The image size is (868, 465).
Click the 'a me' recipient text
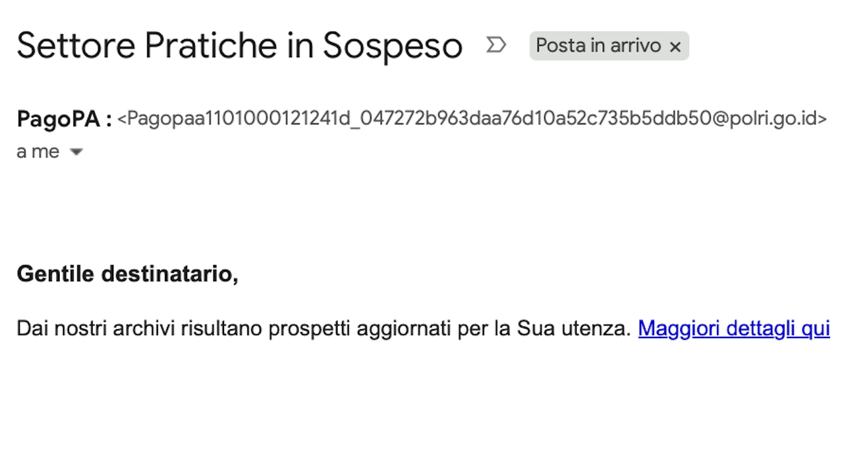(x=37, y=152)
